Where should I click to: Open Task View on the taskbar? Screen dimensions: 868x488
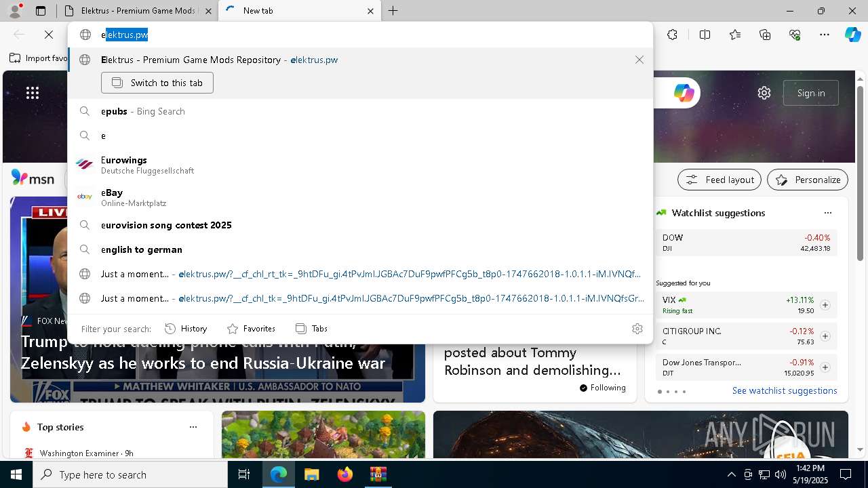[x=245, y=474]
